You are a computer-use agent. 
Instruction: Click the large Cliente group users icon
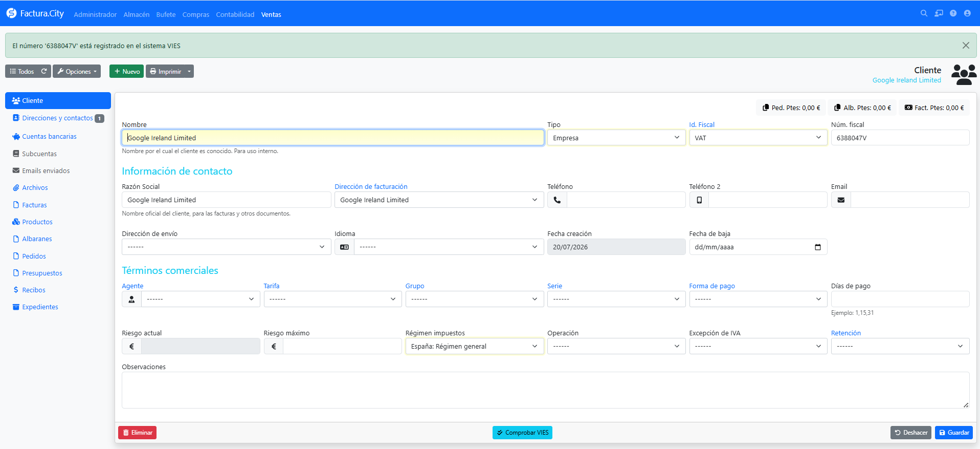[964, 75]
